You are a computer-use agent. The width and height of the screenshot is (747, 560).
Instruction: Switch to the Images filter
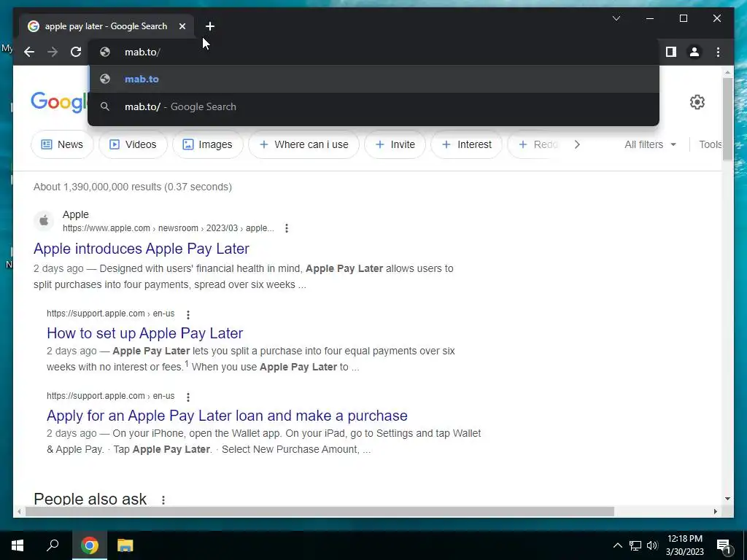click(208, 144)
